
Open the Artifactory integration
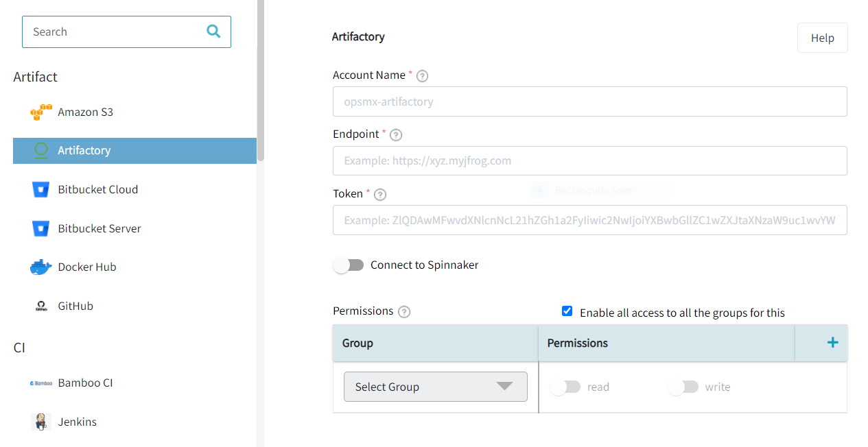tap(43, 150)
